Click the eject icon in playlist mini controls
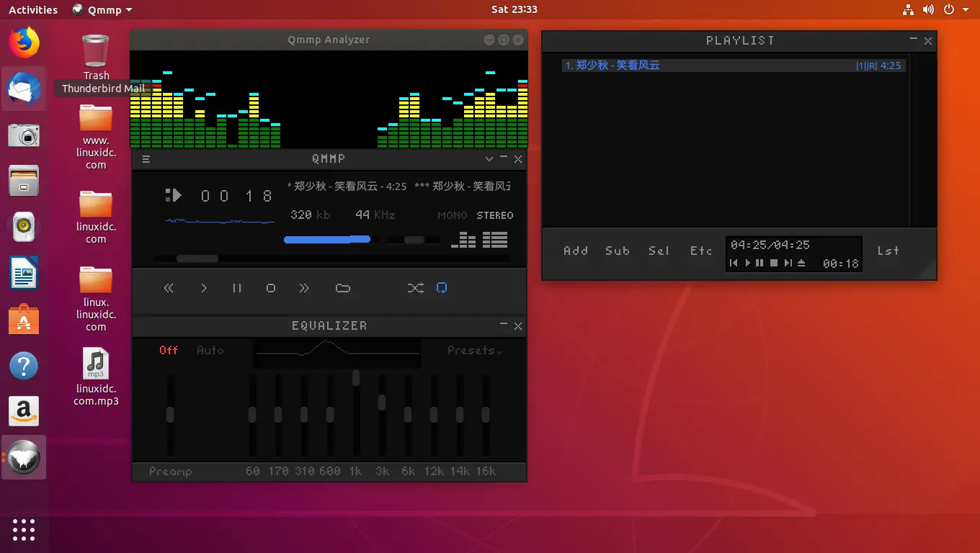The height and width of the screenshot is (553, 980). pyautogui.click(x=801, y=264)
